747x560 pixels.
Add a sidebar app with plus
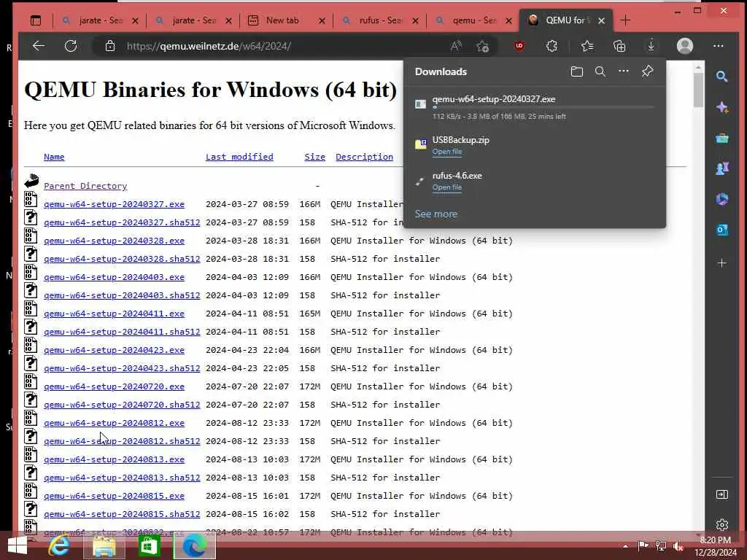pos(721,262)
